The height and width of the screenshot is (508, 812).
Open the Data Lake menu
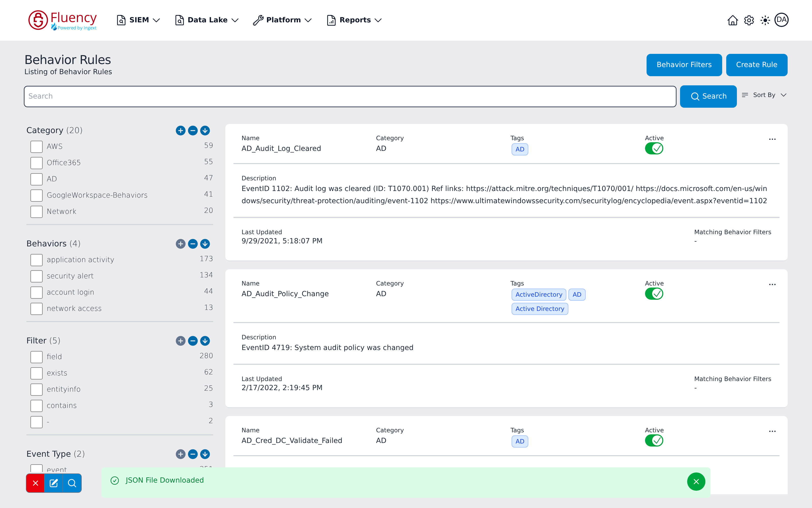click(x=207, y=20)
